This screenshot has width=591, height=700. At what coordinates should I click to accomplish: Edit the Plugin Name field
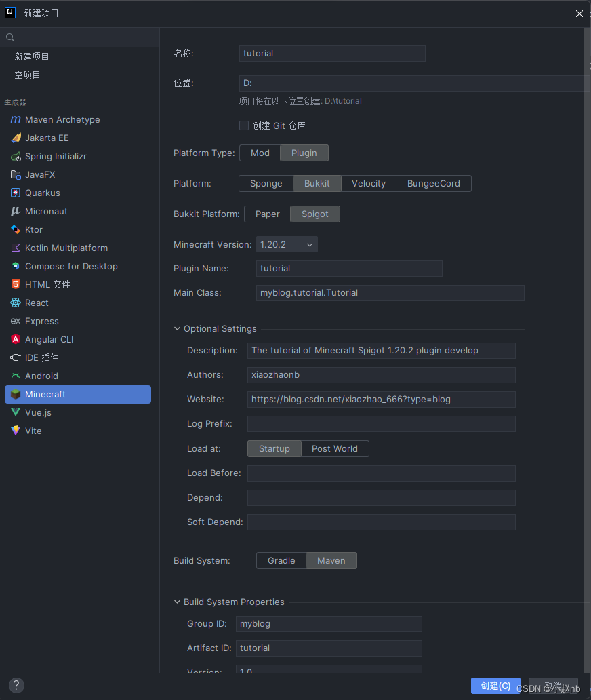coord(349,269)
